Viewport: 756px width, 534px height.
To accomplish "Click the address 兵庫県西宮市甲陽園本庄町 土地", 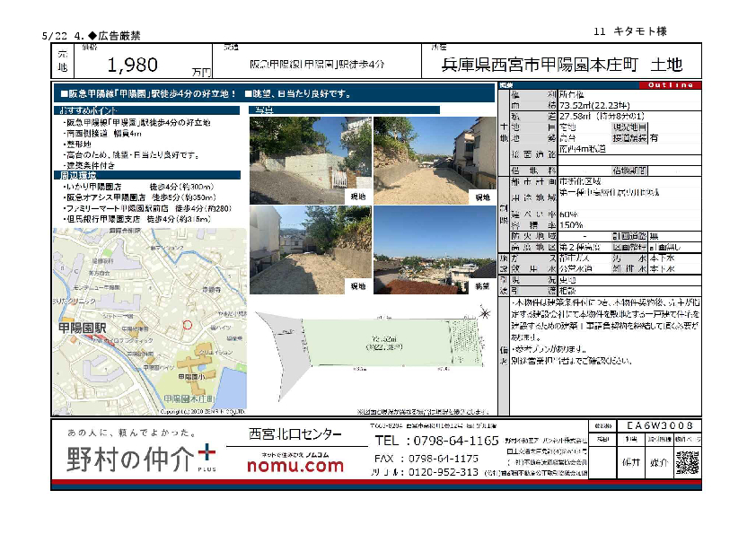I will 561,65.
